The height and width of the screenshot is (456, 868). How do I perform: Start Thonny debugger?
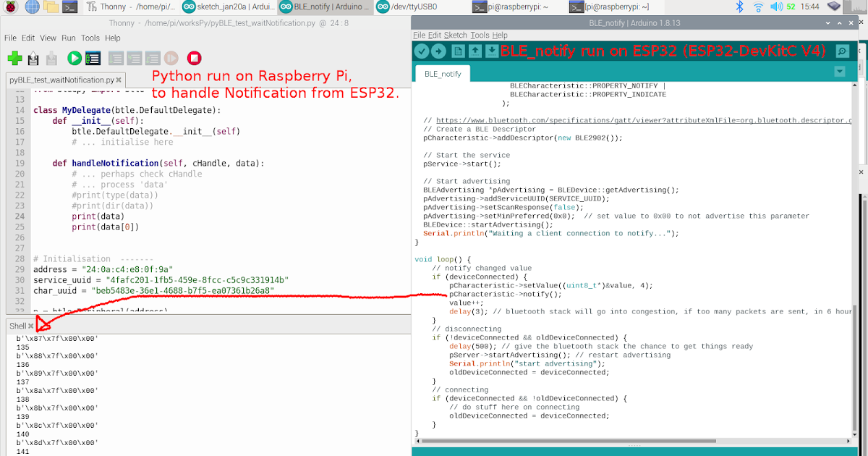(92, 58)
